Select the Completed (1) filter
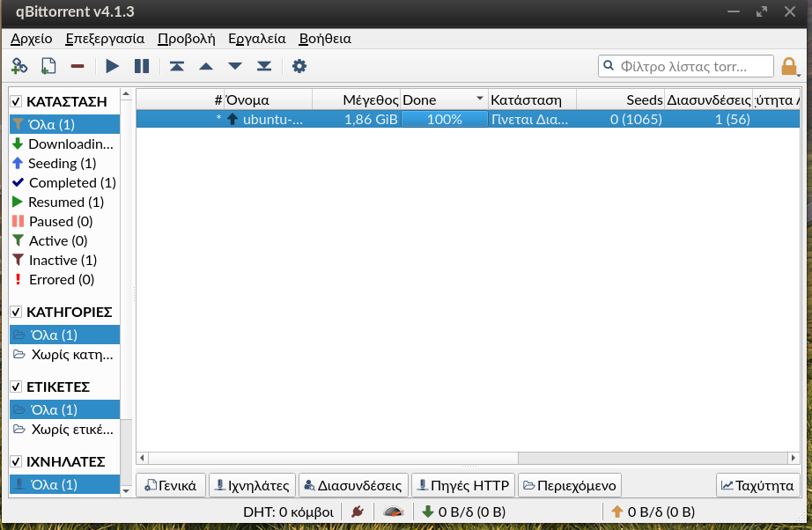Viewport: 812px width, 530px height. tap(65, 183)
